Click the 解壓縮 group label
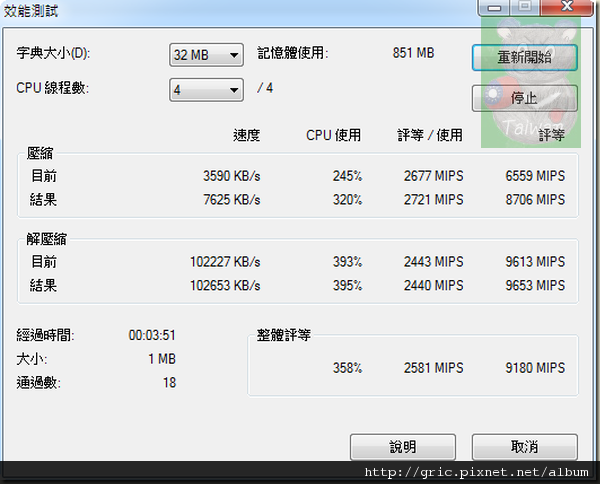 (46, 239)
